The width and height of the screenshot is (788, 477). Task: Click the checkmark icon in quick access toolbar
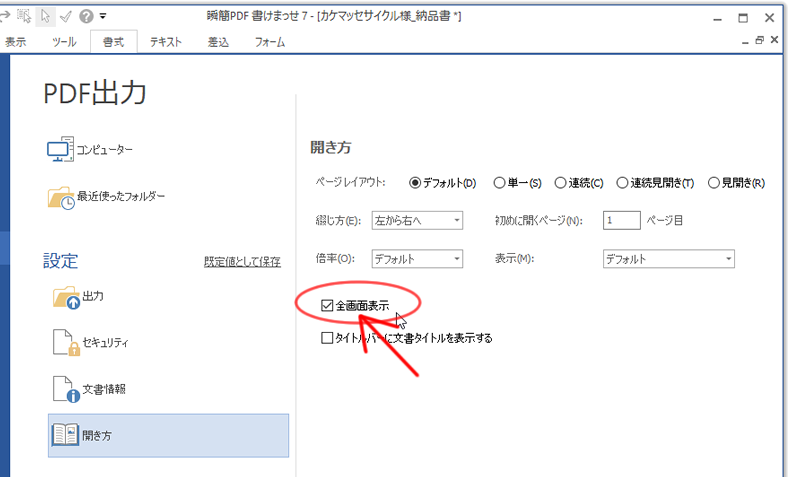tap(66, 17)
